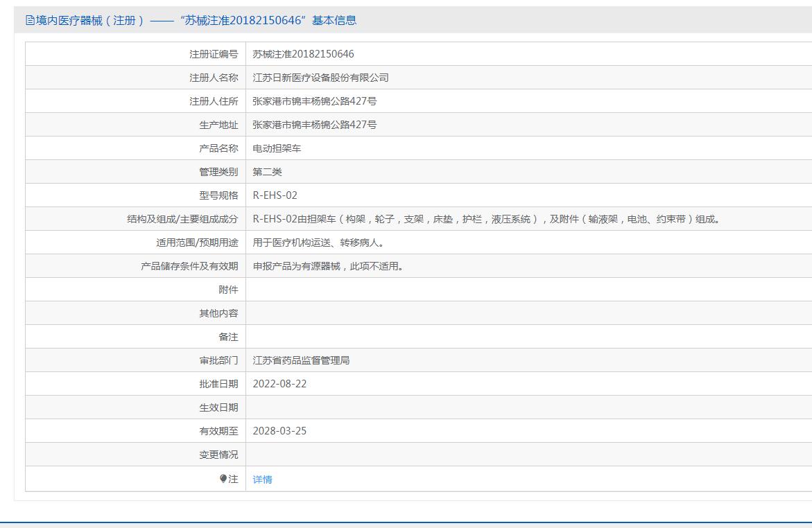Click the label 备注

pos(228,337)
